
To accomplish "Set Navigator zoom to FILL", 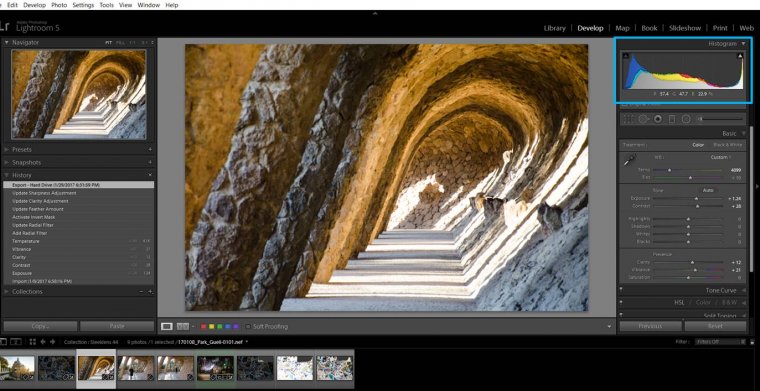I will 119,43.
